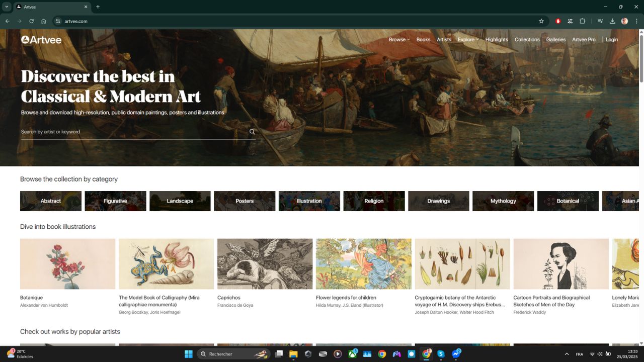Open Skype from the taskbar
Image resolution: width=644 pixels, height=362 pixels.
pos(441,354)
